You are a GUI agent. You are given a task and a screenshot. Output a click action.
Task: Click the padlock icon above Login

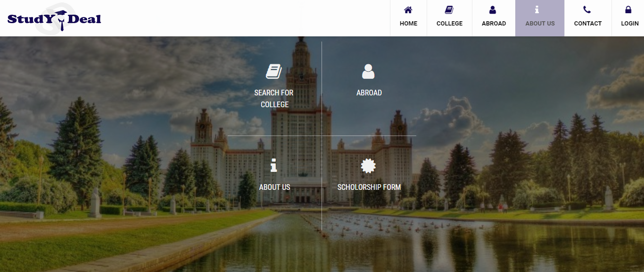point(628,9)
